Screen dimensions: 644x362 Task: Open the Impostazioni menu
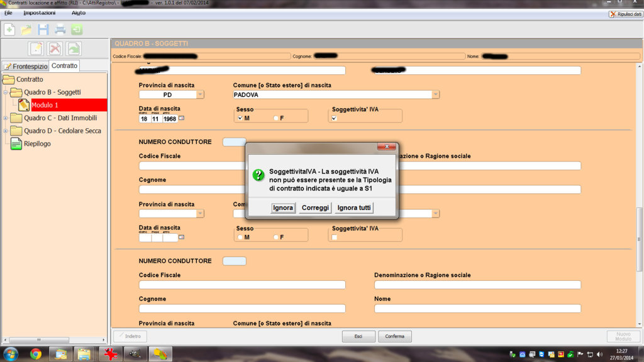point(39,13)
